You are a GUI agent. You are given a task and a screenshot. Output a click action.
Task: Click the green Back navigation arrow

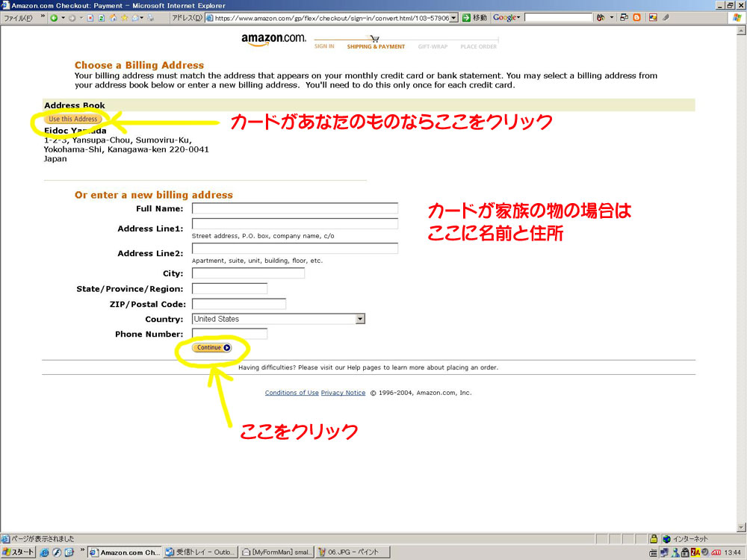[x=55, y=18]
